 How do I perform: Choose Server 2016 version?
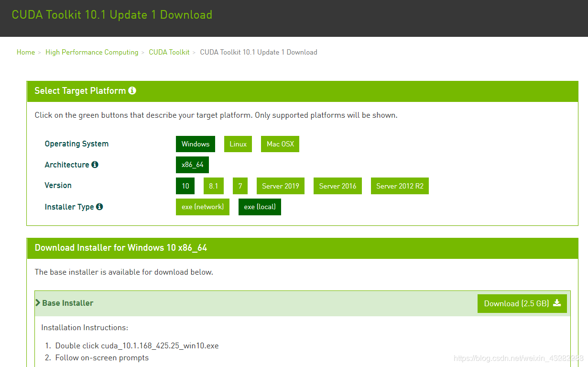point(338,186)
